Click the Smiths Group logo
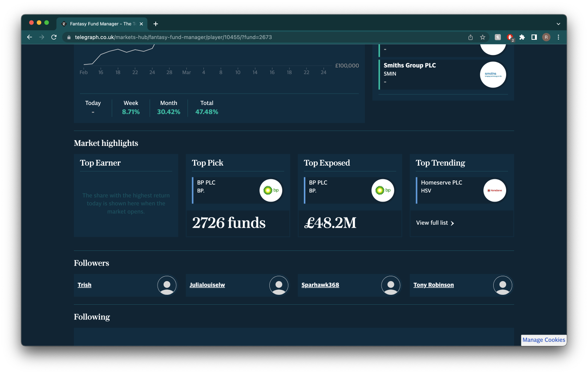 coord(493,75)
